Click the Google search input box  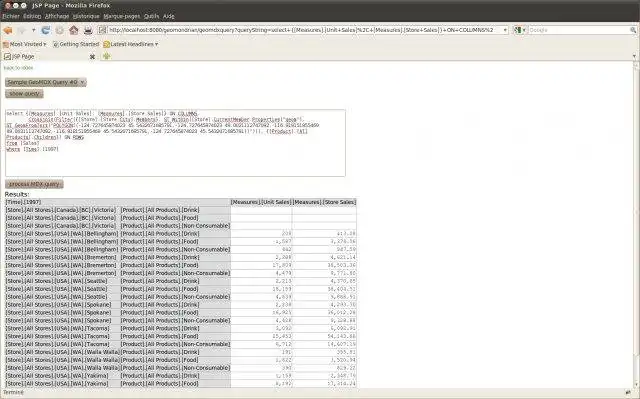click(579, 30)
